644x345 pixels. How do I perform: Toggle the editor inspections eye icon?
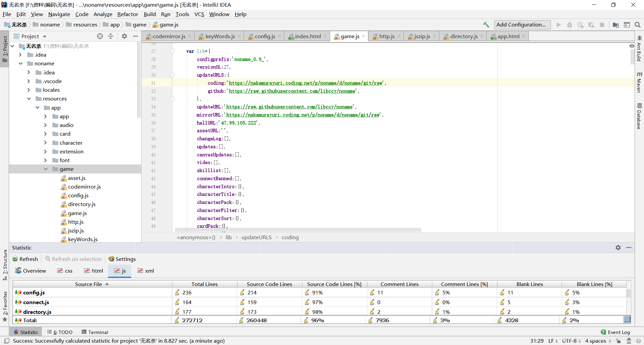tap(632, 46)
